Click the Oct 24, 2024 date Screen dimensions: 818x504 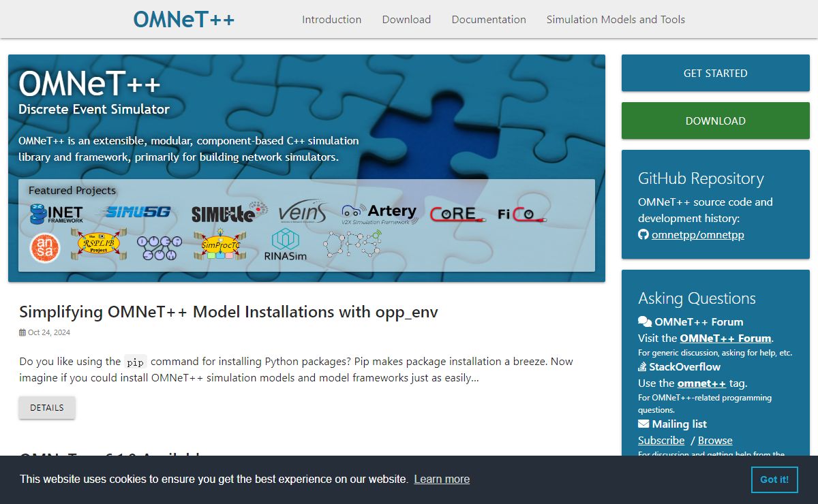(49, 333)
